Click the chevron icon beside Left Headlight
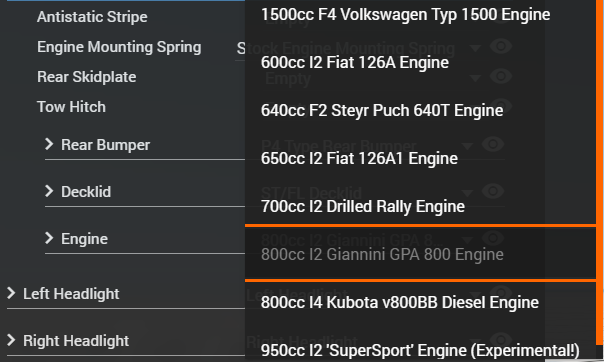 pyautogui.click(x=11, y=293)
